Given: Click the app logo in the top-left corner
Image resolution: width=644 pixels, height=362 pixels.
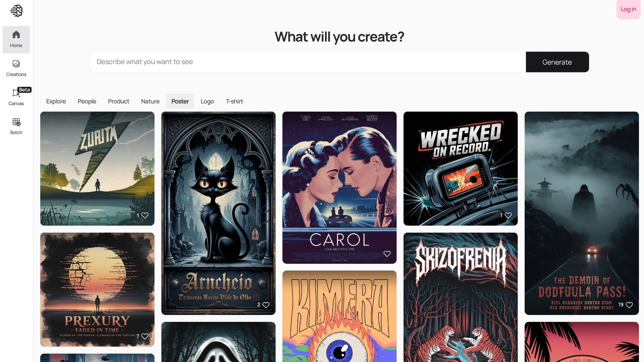Looking at the screenshot, I should click(x=16, y=10).
